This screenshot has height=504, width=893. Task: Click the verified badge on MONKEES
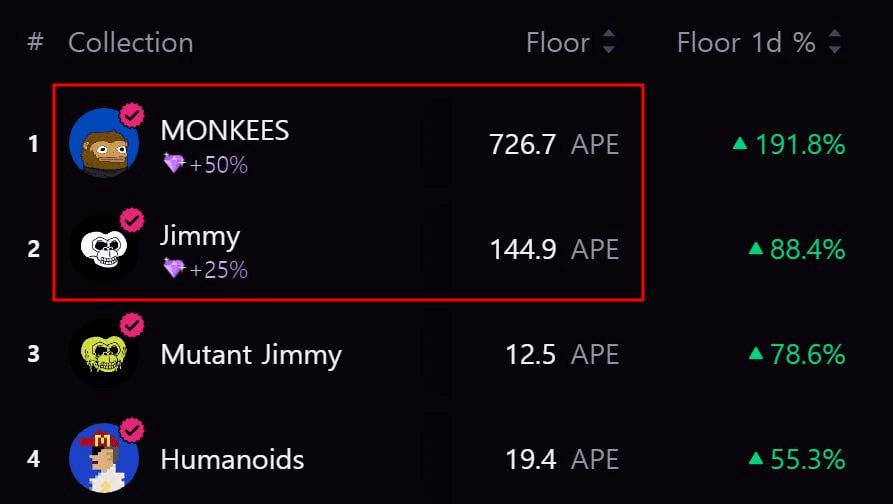pos(132,115)
